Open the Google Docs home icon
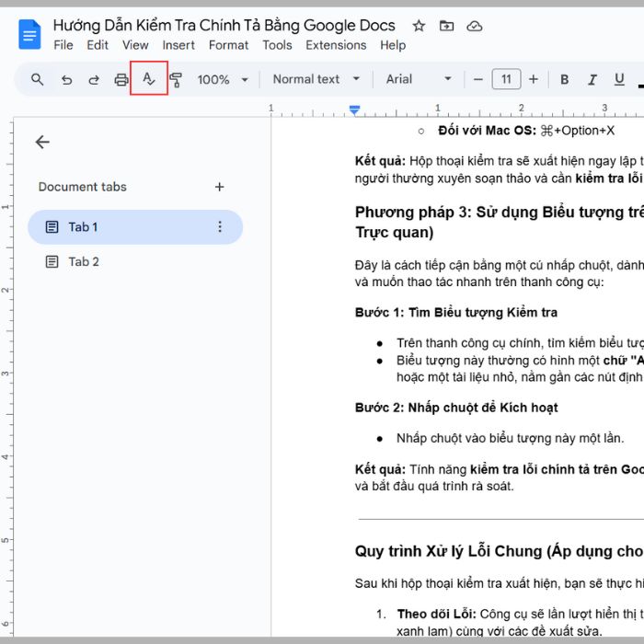Viewport: 644px width, 644px height. (x=29, y=34)
